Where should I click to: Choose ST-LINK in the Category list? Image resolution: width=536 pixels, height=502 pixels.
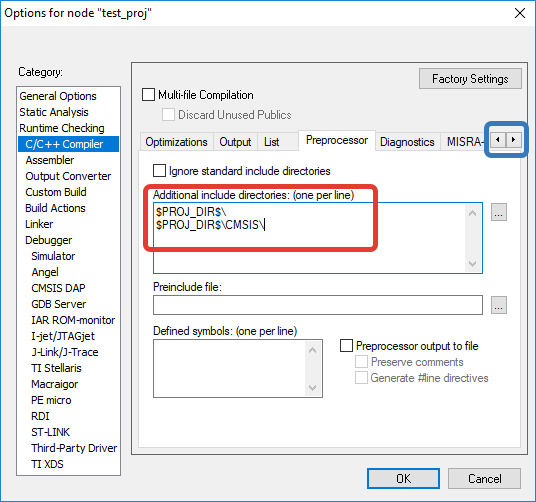[x=51, y=432]
